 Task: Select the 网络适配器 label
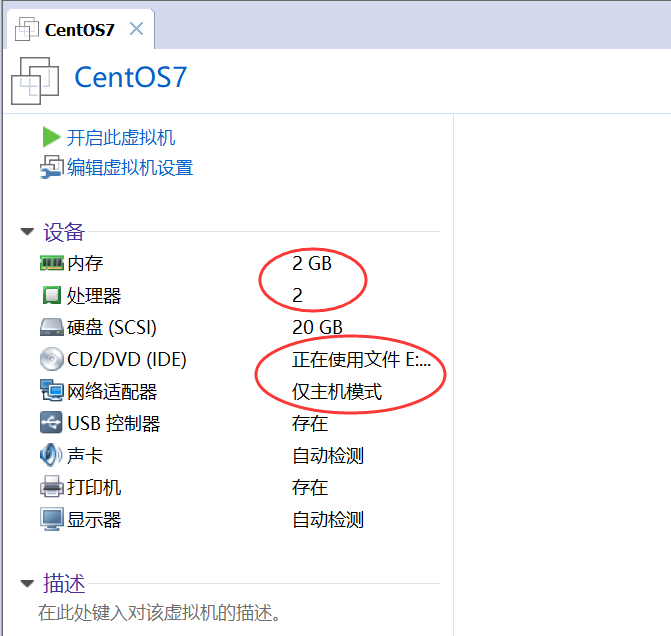tap(112, 392)
